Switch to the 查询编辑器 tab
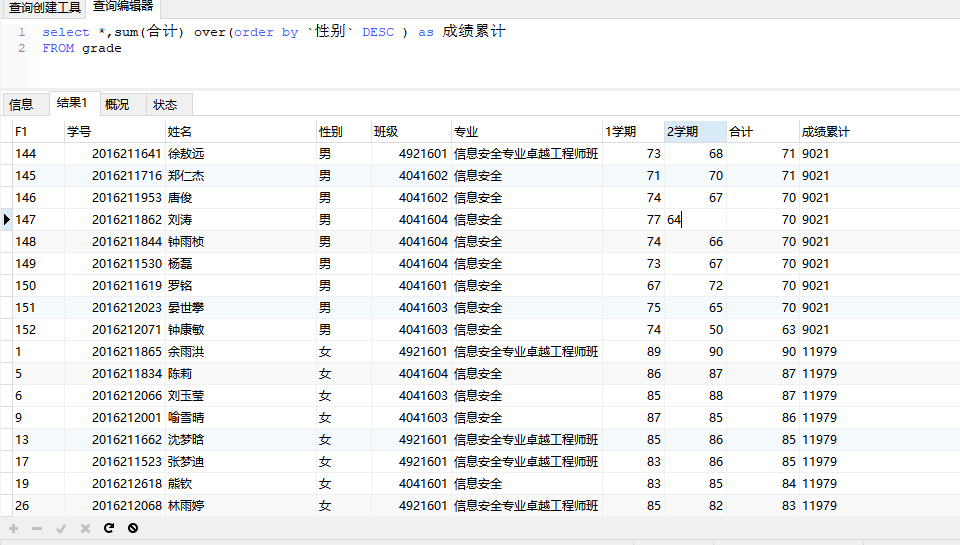 tap(123, 7)
